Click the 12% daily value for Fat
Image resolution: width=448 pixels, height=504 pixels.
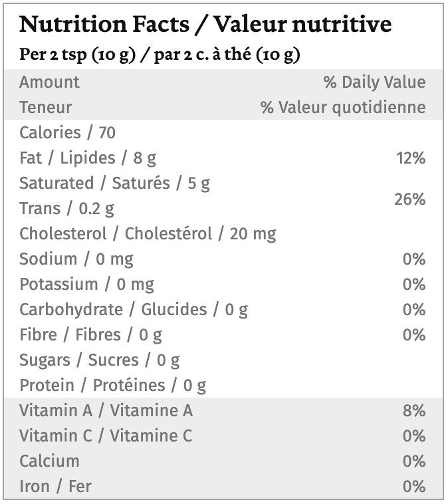point(410,158)
